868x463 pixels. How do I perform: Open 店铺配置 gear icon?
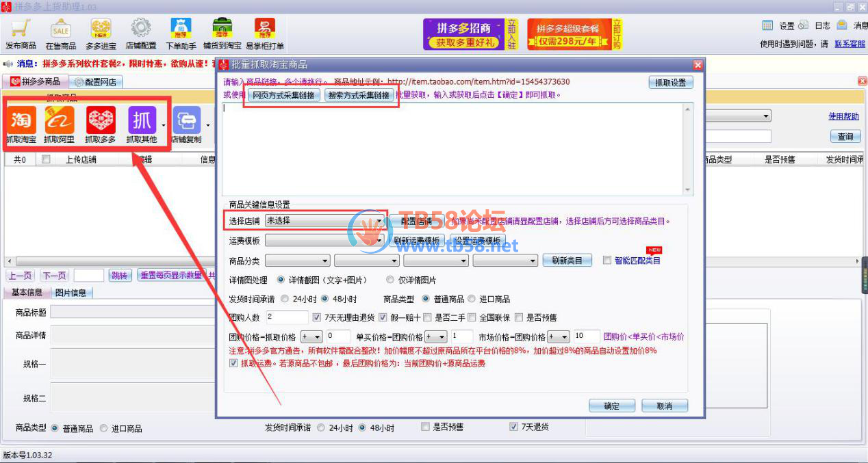[x=141, y=34]
